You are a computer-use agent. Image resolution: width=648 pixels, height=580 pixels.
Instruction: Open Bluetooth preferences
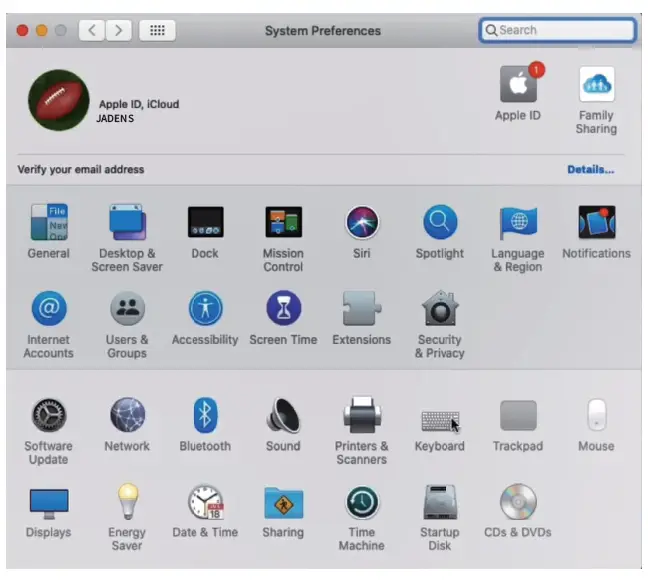click(205, 415)
